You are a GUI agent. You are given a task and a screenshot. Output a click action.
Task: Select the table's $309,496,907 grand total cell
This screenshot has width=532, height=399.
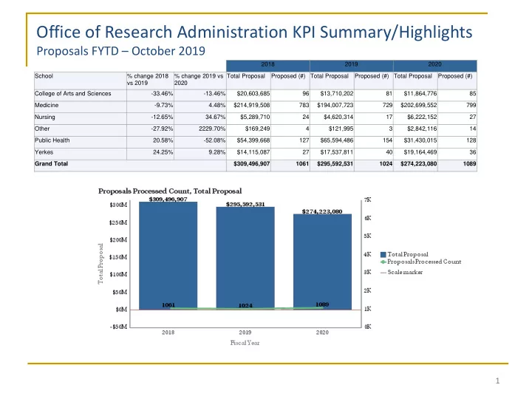[248, 164]
